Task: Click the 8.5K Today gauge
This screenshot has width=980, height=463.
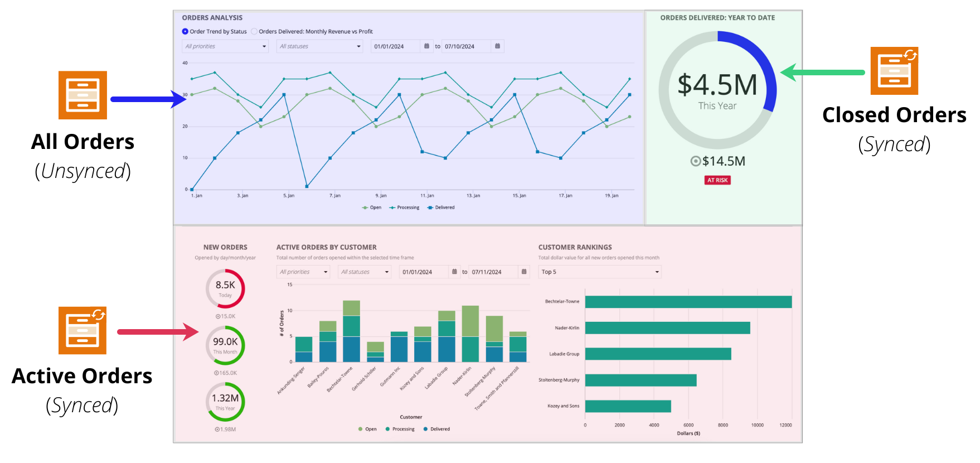Action: click(225, 288)
